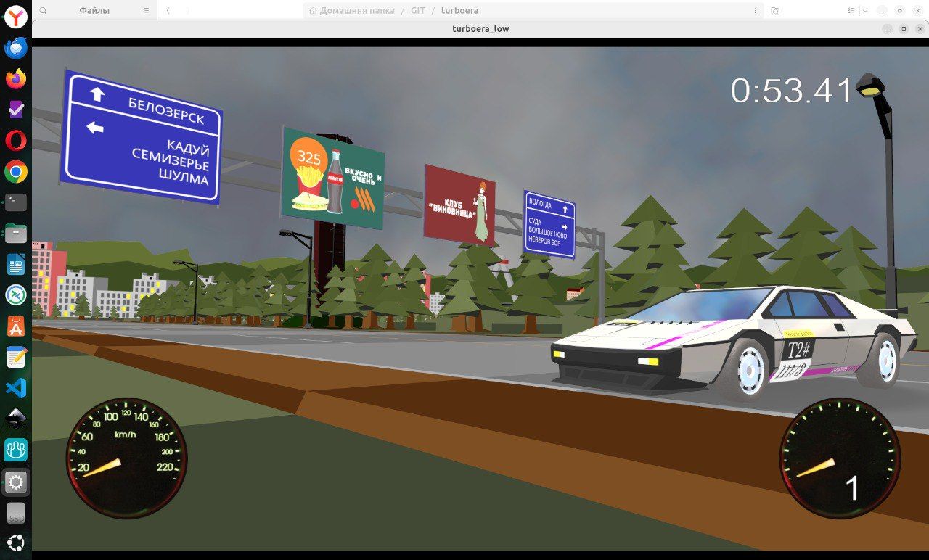The height and width of the screenshot is (560, 929).
Task: Launch Visual Studio Code from the dock
Action: [15, 387]
